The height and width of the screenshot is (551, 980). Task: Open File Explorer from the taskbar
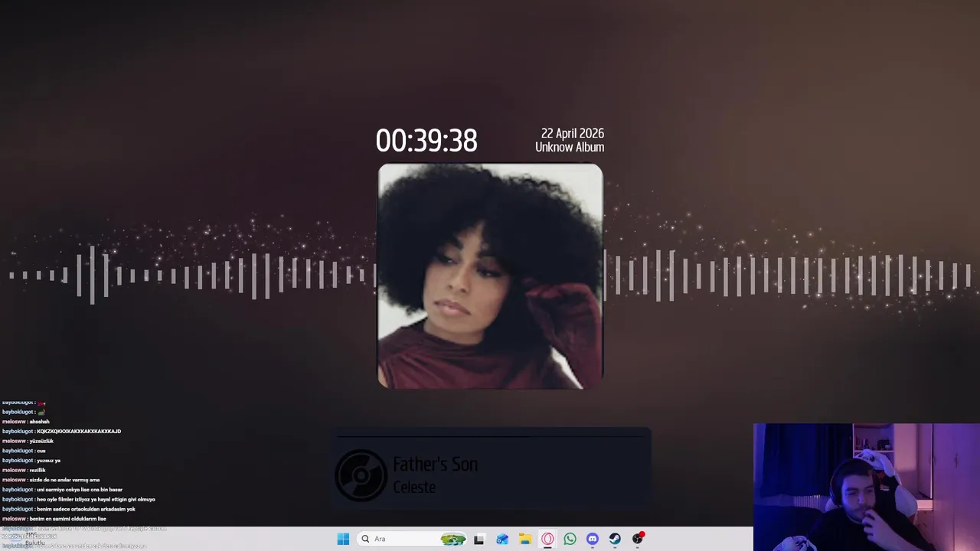click(x=524, y=539)
